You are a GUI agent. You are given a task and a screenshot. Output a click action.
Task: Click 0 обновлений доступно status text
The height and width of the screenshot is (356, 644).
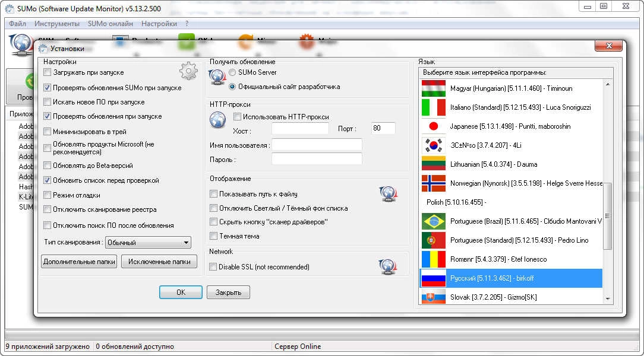(x=135, y=347)
